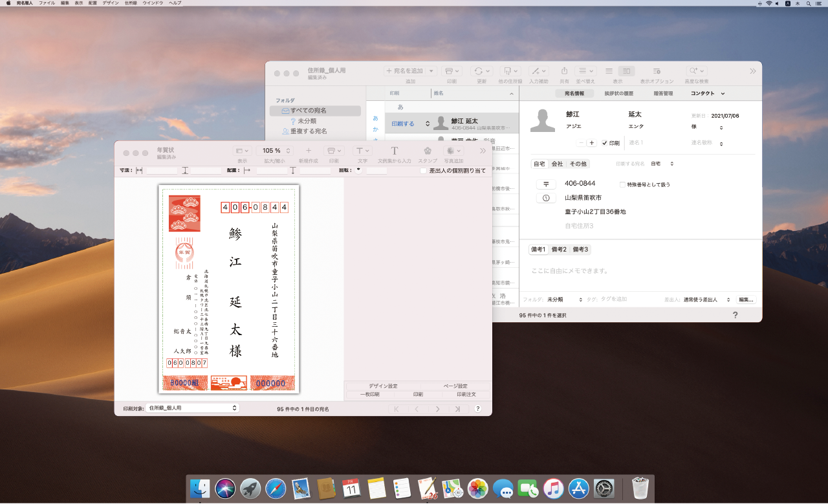Click the ページ設定 button
This screenshot has width=828, height=504.
[455, 386]
